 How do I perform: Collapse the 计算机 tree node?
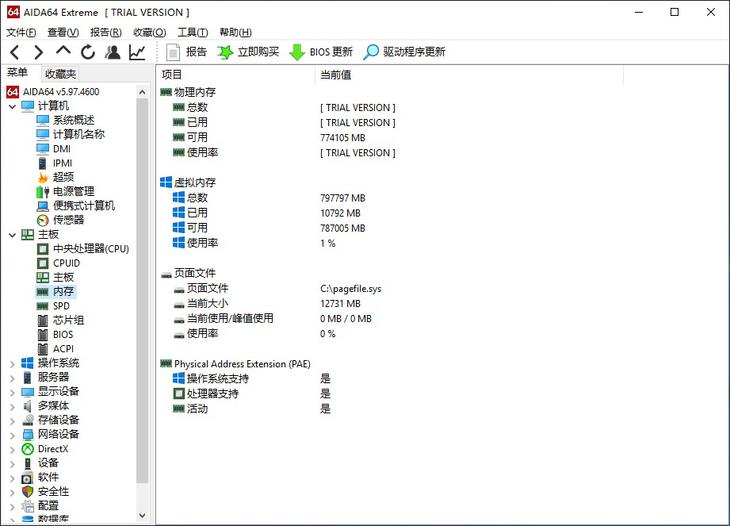(x=12, y=107)
